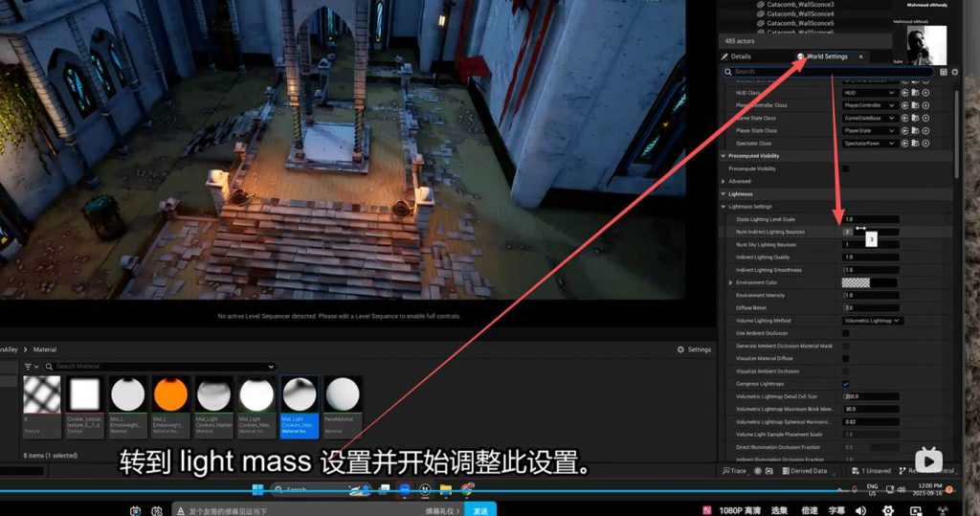Uncheck the Compress Lightmaps checkbox
Viewport: 980px width, 516px height.
point(845,384)
